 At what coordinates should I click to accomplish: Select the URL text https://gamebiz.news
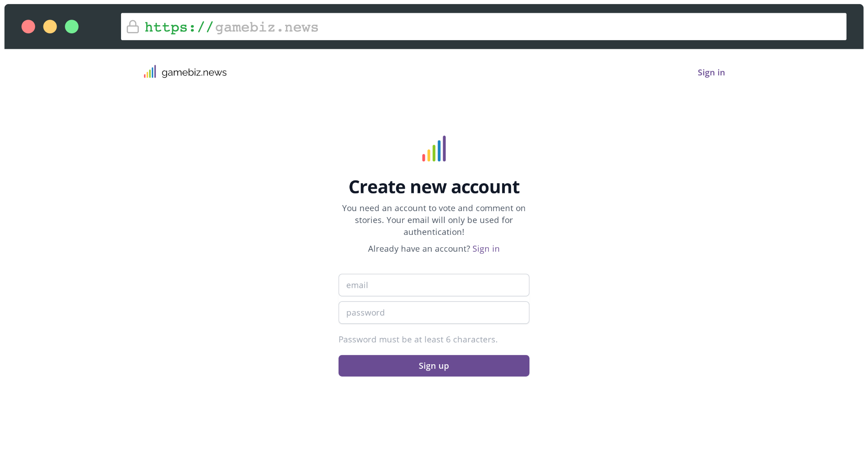[231, 27]
